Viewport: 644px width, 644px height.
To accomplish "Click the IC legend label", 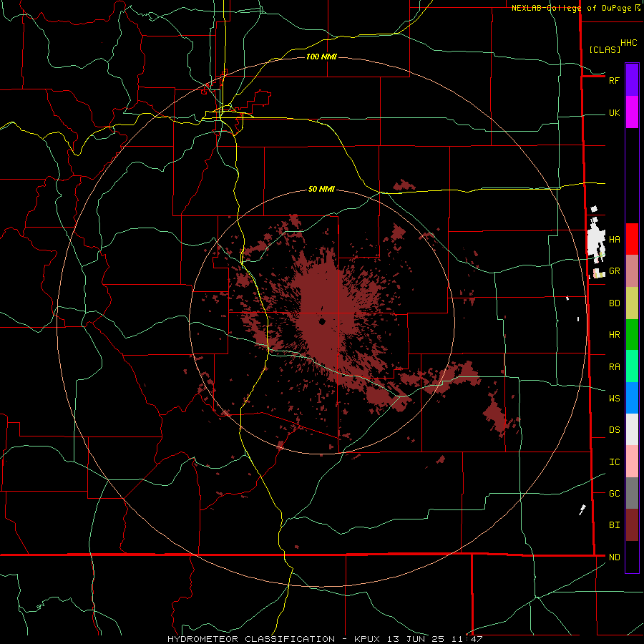I will coord(614,462).
